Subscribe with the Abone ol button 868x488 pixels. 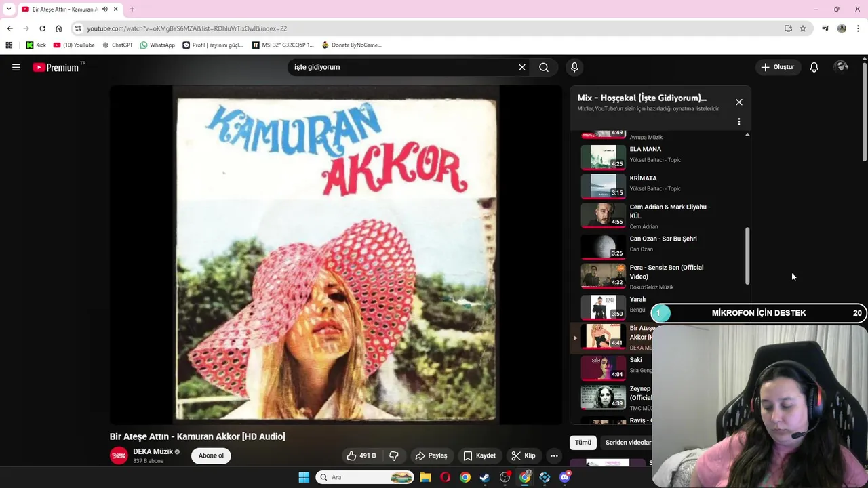click(211, 455)
